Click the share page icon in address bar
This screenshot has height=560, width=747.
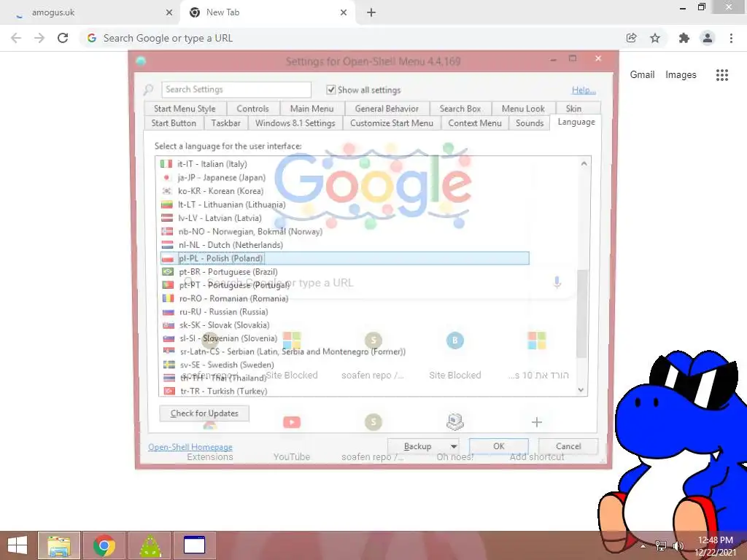(x=631, y=38)
